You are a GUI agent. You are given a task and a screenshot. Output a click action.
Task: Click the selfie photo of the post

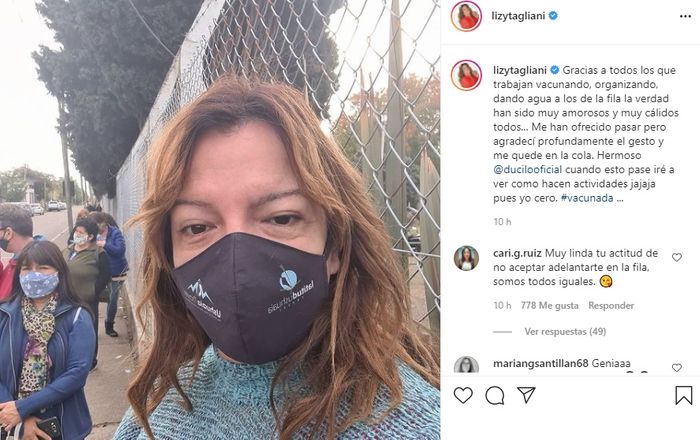click(220, 220)
